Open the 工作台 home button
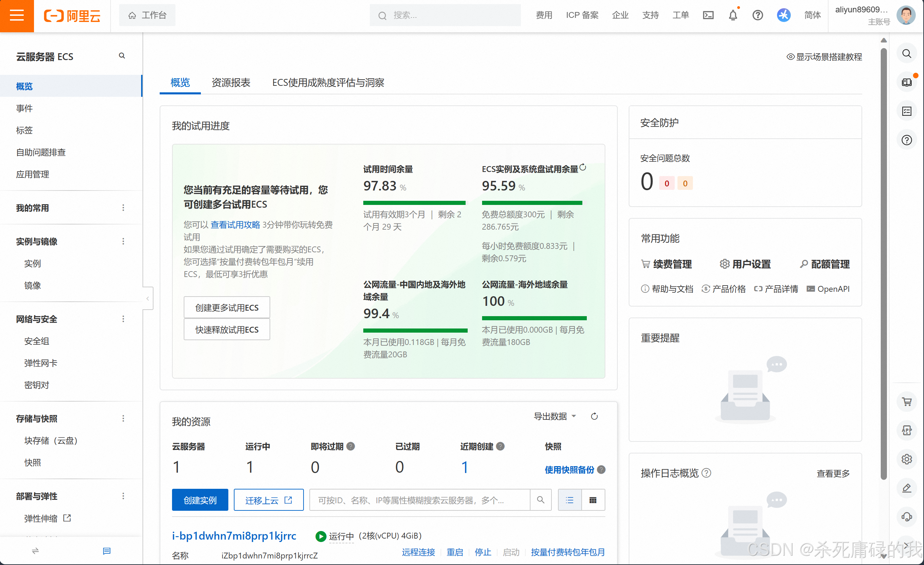 [x=147, y=15]
